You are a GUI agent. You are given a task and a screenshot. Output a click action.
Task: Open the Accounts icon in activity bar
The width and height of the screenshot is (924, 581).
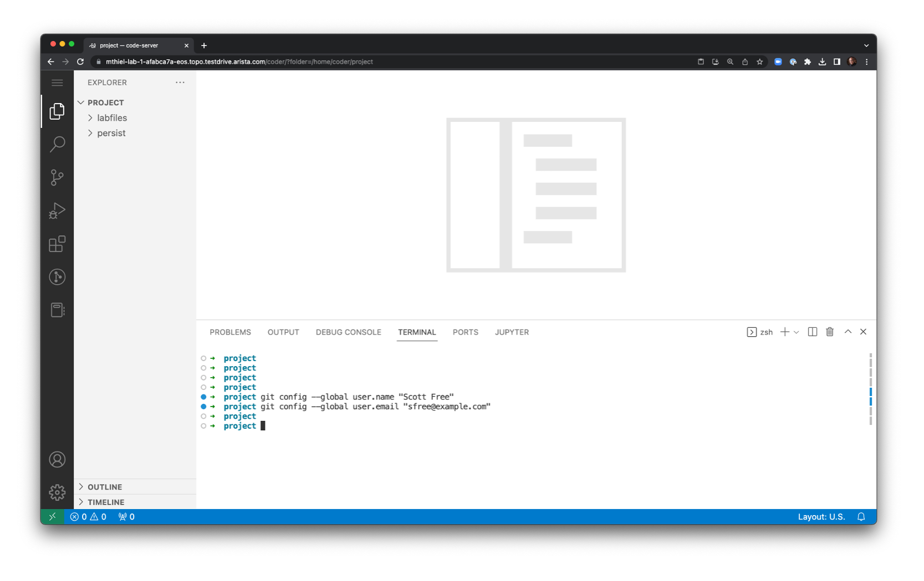pyautogui.click(x=57, y=460)
